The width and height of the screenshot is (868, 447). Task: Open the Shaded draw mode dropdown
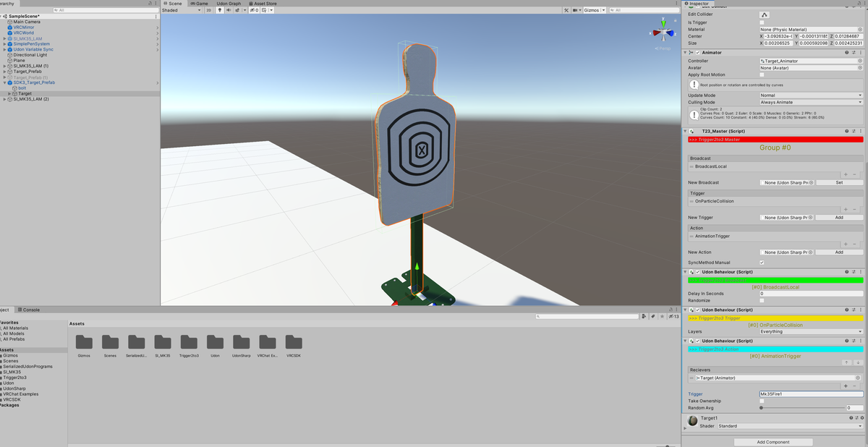tap(182, 10)
